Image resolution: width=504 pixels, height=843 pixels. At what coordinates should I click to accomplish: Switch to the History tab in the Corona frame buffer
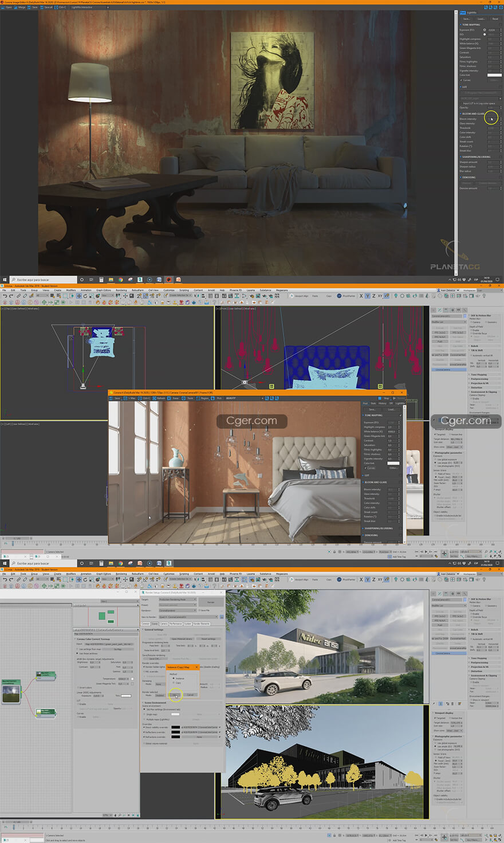coord(382,403)
